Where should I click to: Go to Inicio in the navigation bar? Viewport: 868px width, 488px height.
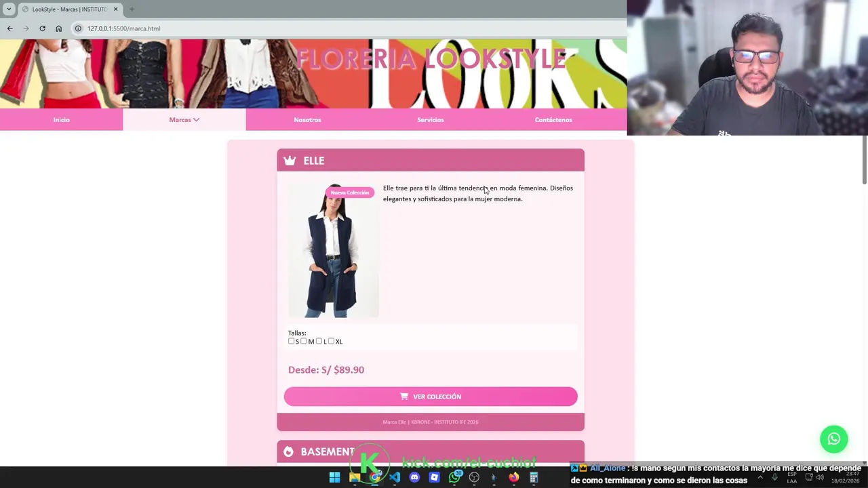coord(62,120)
